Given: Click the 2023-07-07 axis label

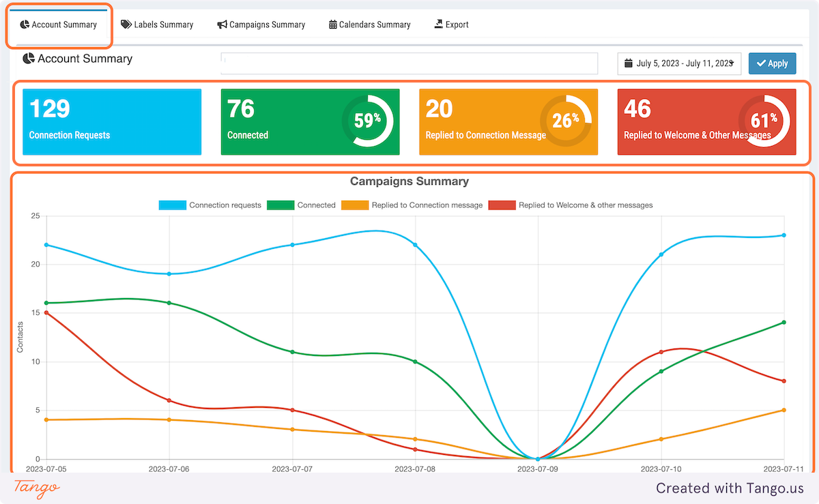Looking at the screenshot, I should click(x=292, y=469).
